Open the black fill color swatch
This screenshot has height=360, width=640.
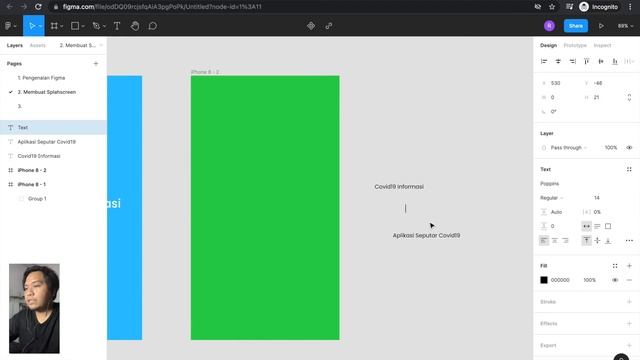(544, 280)
